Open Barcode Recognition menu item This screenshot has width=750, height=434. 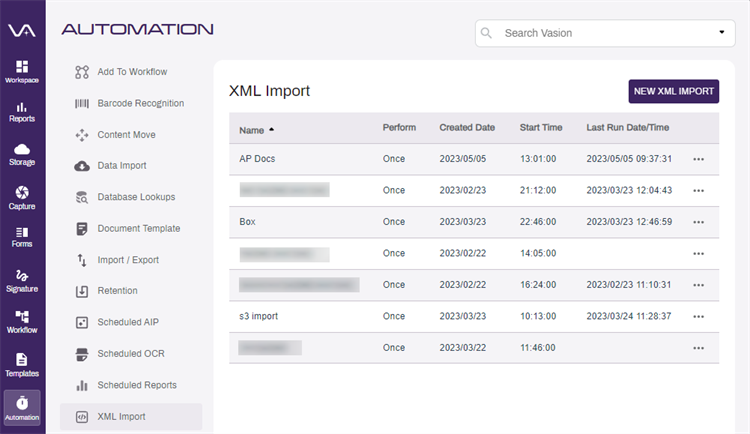pos(141,103)
